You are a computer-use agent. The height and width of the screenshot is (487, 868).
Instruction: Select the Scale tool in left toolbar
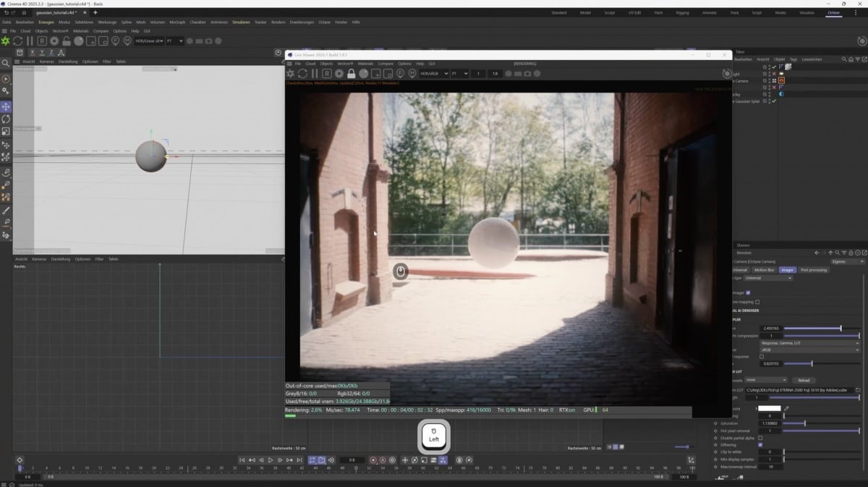[6, 131]
